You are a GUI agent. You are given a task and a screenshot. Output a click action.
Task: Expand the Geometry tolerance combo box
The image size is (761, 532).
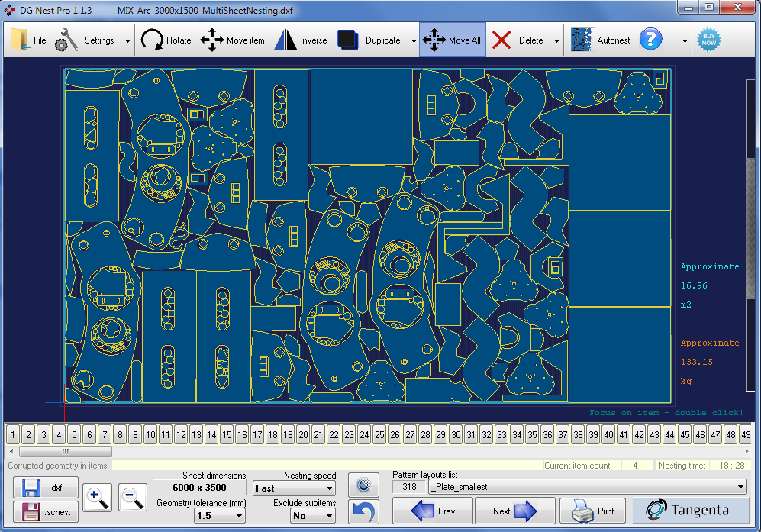pyautogui.click(x=220, y=515)
